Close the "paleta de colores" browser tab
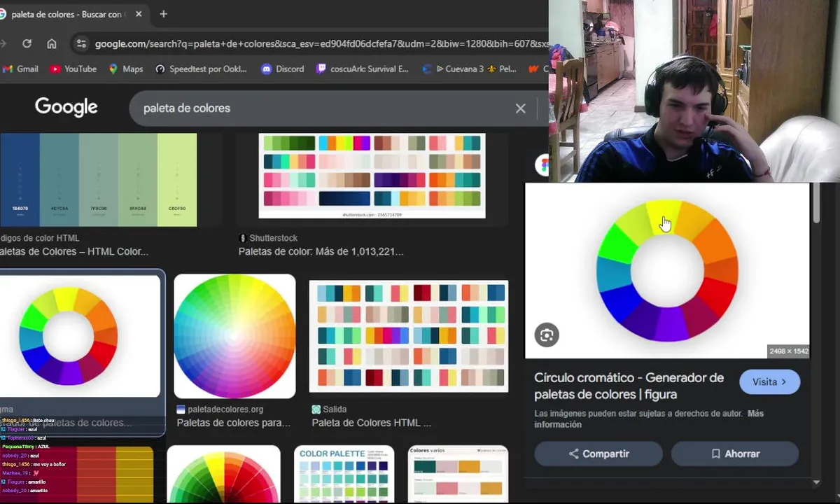840x504 pixels. coord(139,14)
